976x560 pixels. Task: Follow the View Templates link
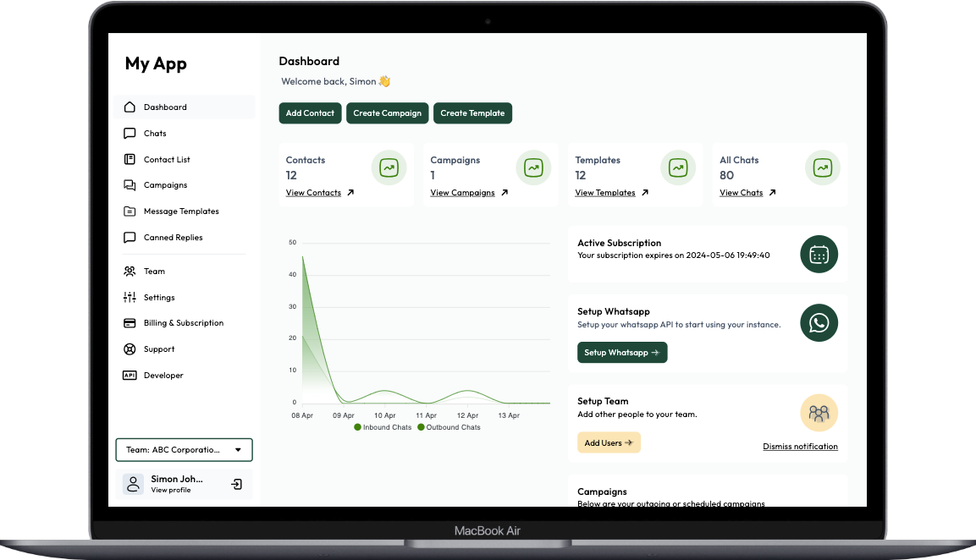[x=605, y=193]
